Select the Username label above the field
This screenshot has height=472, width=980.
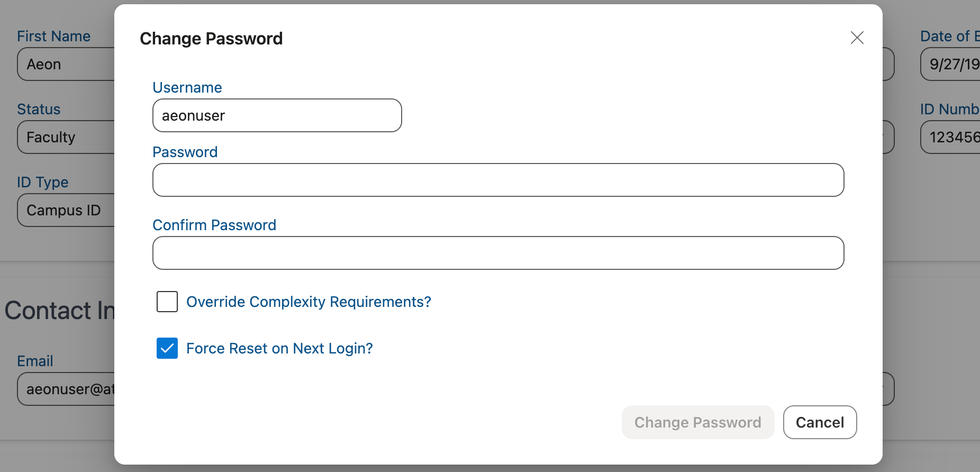pos(187,87)
